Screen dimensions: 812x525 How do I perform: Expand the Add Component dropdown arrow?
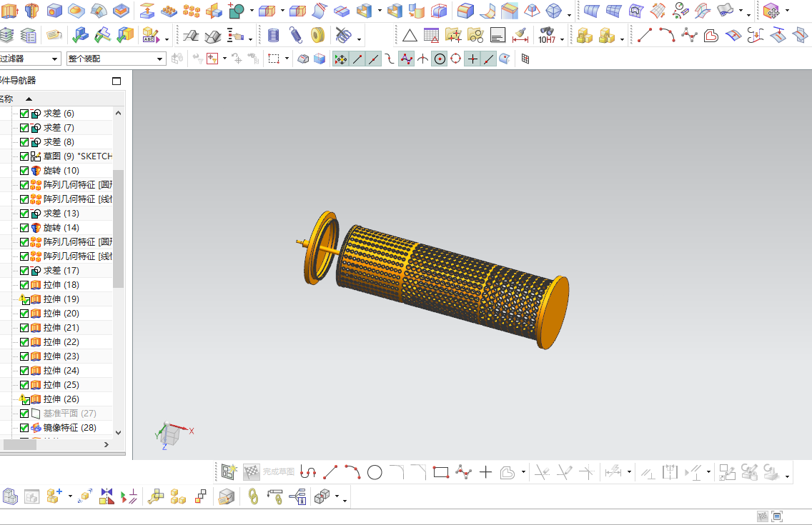coord(70,496)
